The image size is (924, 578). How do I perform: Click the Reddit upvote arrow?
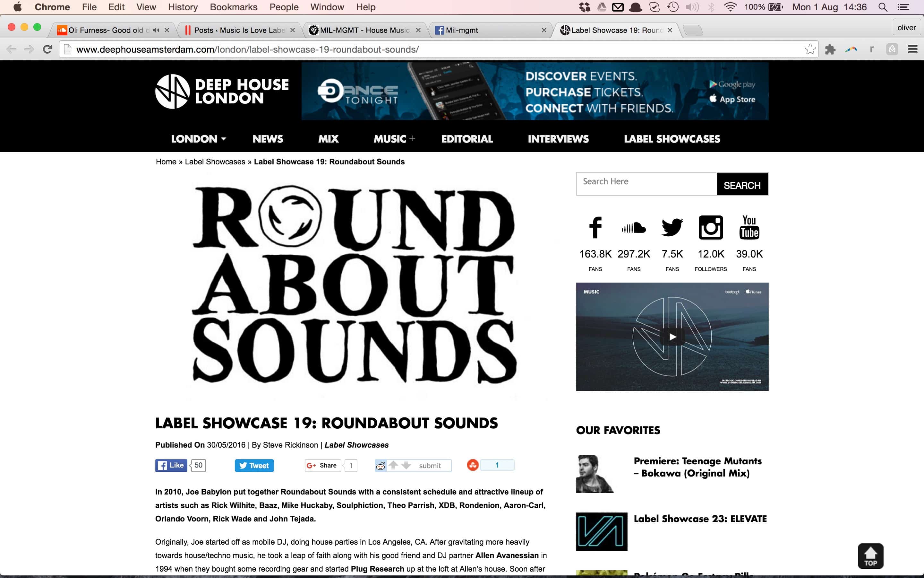pos(393,465)
